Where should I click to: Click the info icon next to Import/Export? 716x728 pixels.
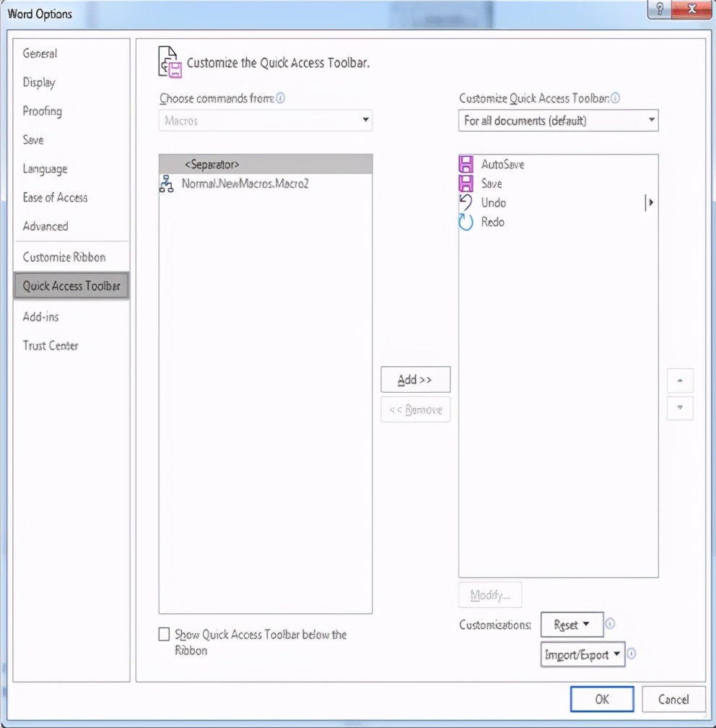(632, 654)
